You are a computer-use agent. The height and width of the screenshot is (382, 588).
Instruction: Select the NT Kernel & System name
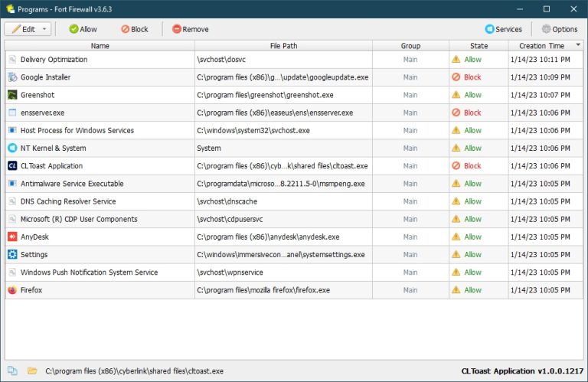click(x=54, y=148)
